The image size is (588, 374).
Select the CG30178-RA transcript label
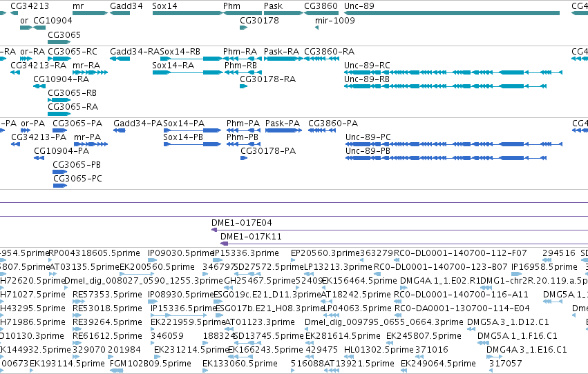pyautogui.click(x=268, y=79)
